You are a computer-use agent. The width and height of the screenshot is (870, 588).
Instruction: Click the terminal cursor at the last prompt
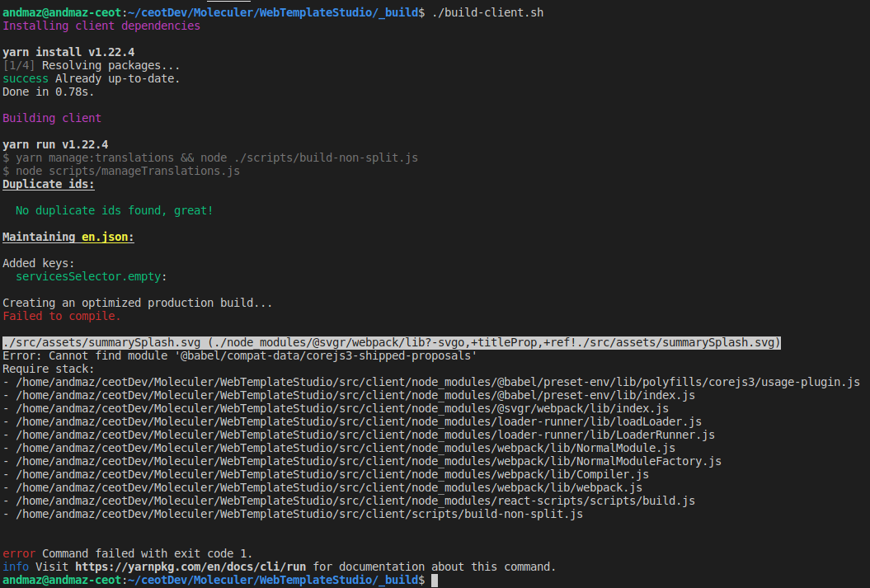point(435,581)
